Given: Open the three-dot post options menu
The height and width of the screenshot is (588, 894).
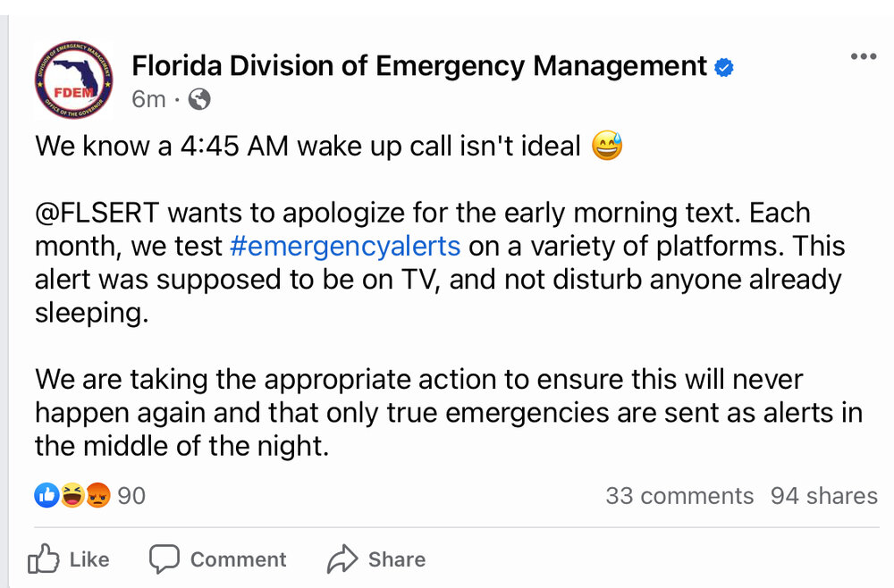Looking at the screenshot, I should (863, 56).
